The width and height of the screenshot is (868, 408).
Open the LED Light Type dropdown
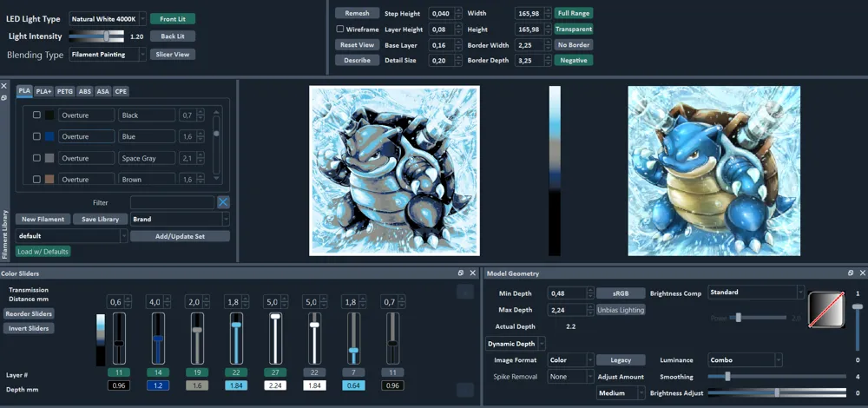click(108, 19)
